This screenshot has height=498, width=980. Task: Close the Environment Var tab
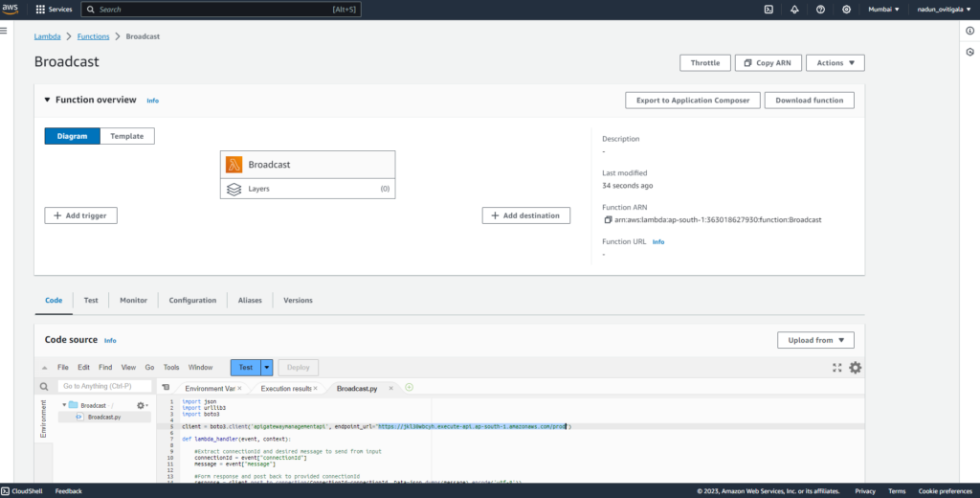(239, 389)
